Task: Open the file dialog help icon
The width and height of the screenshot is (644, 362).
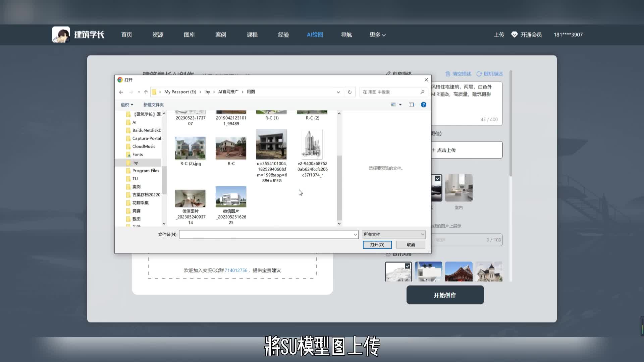Action: (423, 105)
